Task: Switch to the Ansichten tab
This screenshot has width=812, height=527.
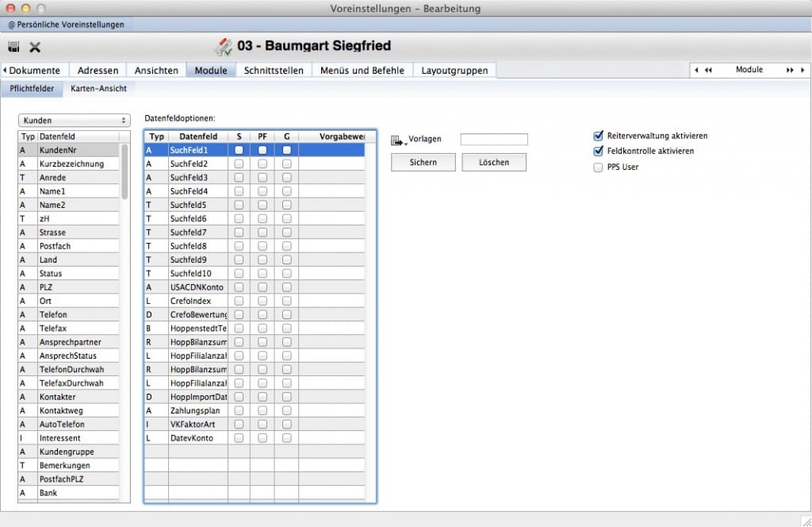Action: [x=156, y=70]
